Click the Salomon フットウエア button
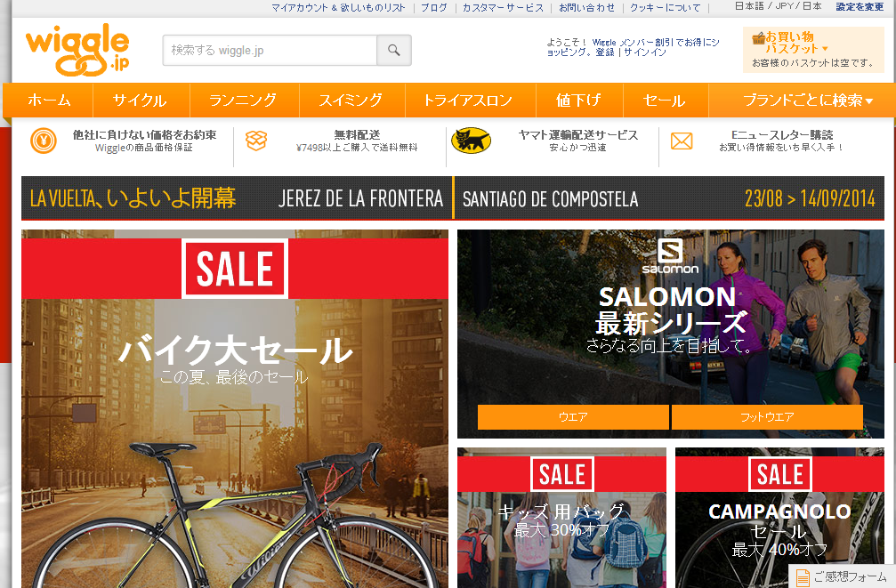This screenshot has width=896, height=588. tap(768, 417)
